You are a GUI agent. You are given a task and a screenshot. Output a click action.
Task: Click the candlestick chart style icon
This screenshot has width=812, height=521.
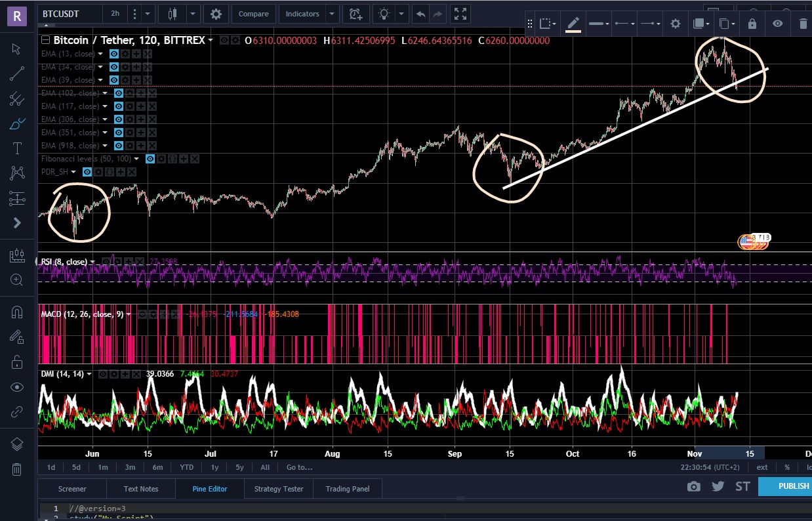[x=172, y=14]
